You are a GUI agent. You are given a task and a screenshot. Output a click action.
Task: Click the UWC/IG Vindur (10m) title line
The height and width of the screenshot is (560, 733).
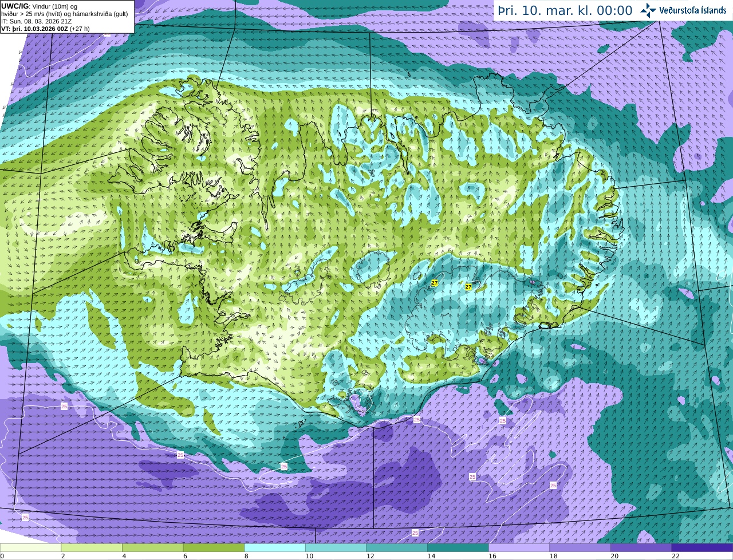pyautogui.click(x=40, y=6)
